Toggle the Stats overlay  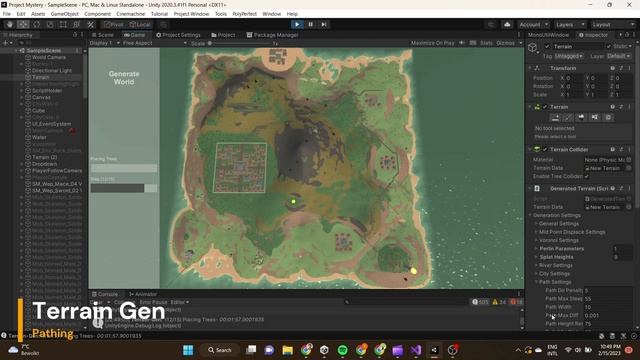486,43
